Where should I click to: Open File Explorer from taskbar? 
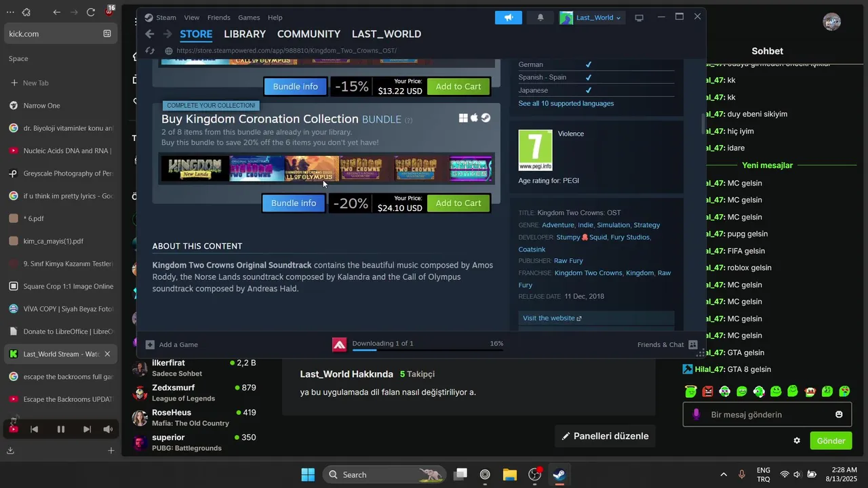point(510,474)
